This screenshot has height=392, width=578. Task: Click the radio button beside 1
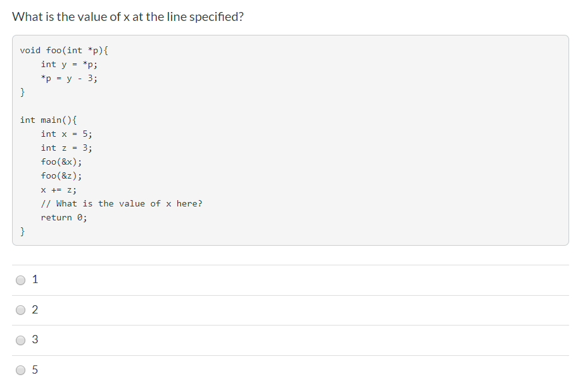click(21, 279)
